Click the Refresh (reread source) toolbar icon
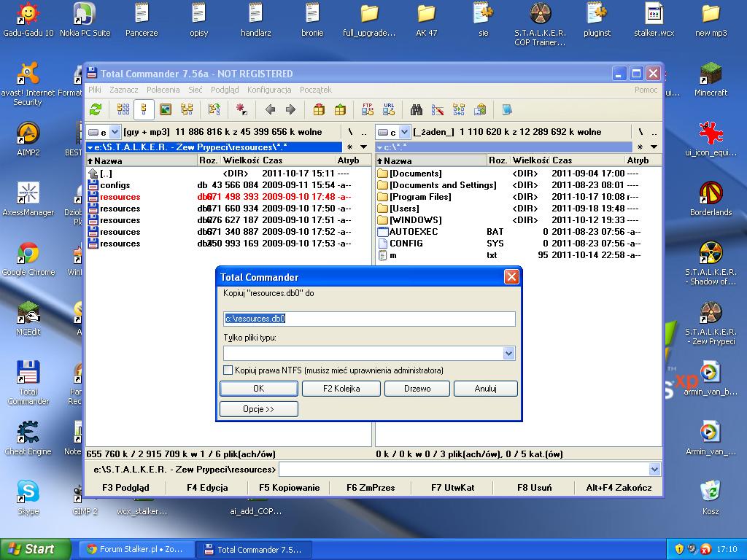The height and width of the screenshot is (560, 747). point(96,109)
